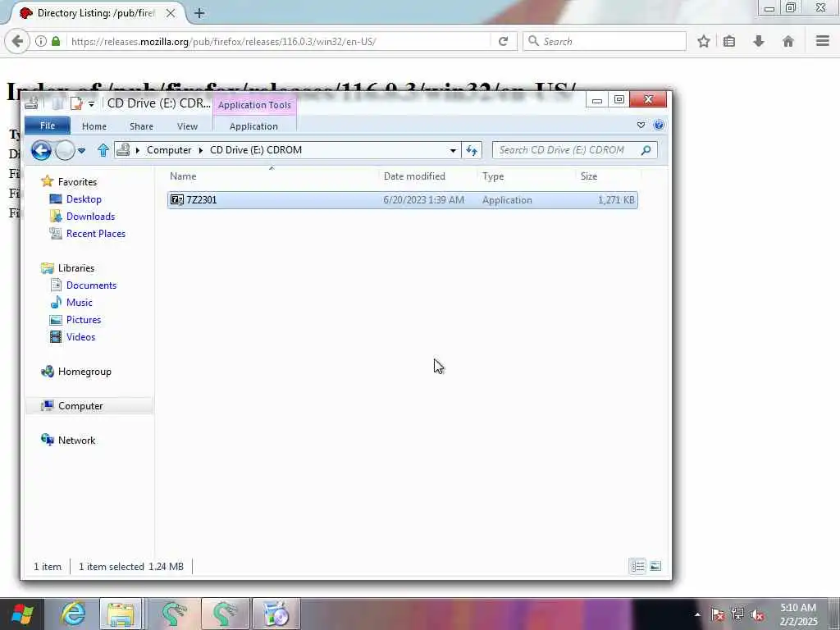Open Explorer help icon
Screen dimensions: 840x630
659,126
